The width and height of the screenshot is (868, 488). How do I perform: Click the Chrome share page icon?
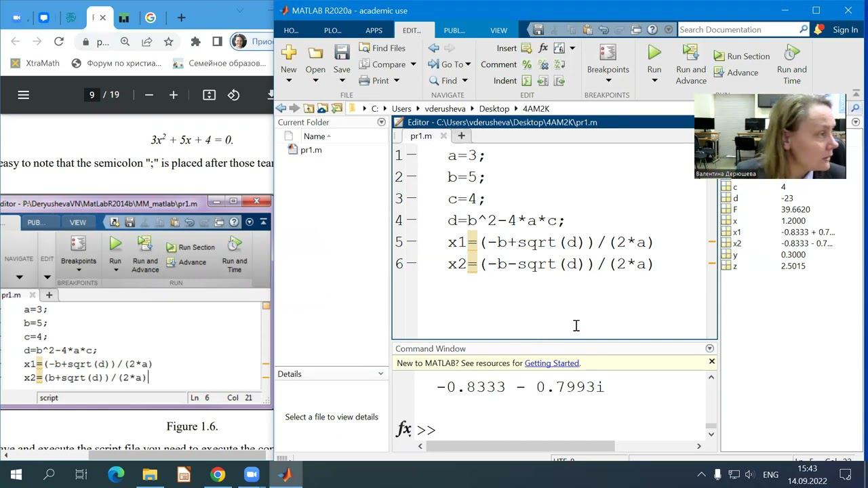click(146, 41)
